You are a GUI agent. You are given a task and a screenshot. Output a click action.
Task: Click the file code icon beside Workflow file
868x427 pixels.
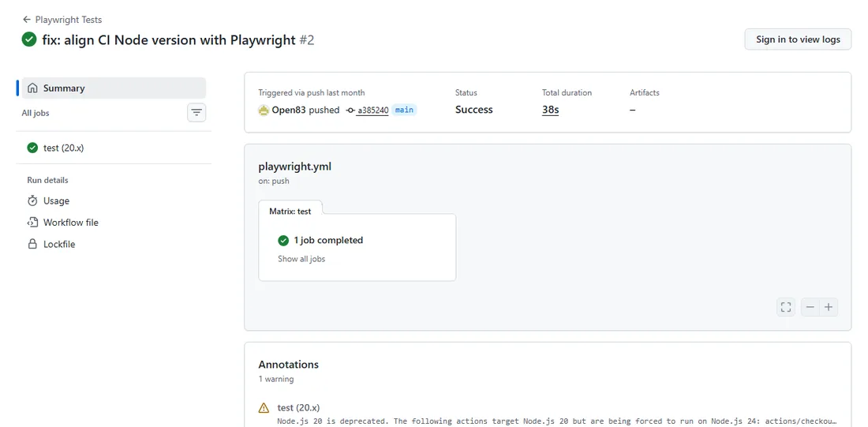[32, 222]
